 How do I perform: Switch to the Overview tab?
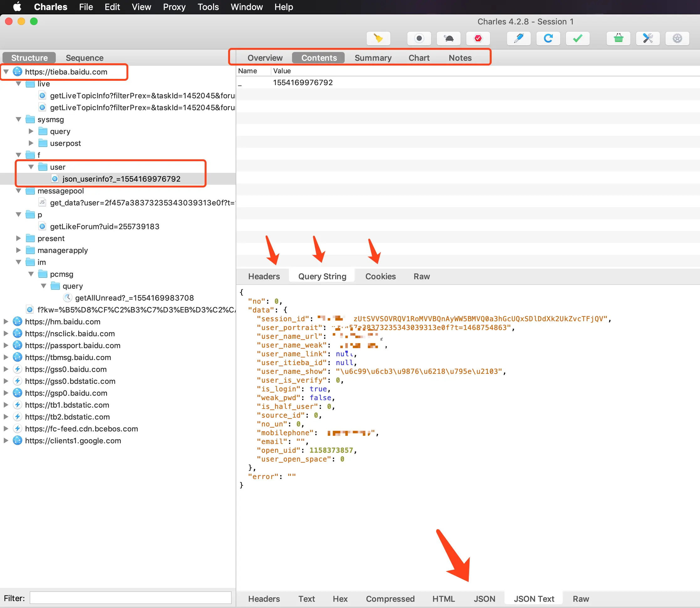pyautogui.click(x=265, y=58)
